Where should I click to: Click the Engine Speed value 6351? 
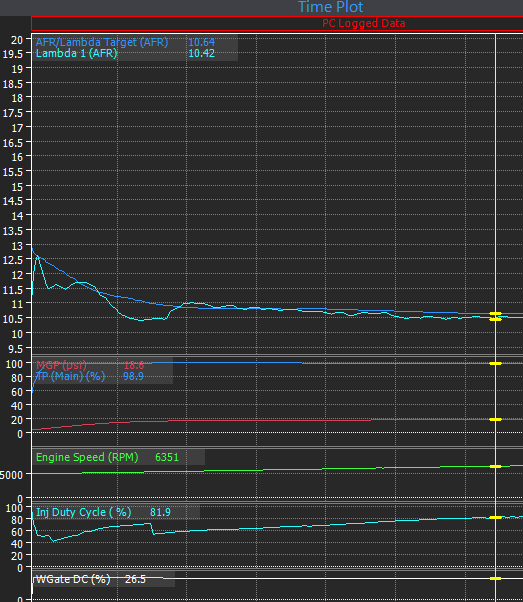[x=167, y=457]
